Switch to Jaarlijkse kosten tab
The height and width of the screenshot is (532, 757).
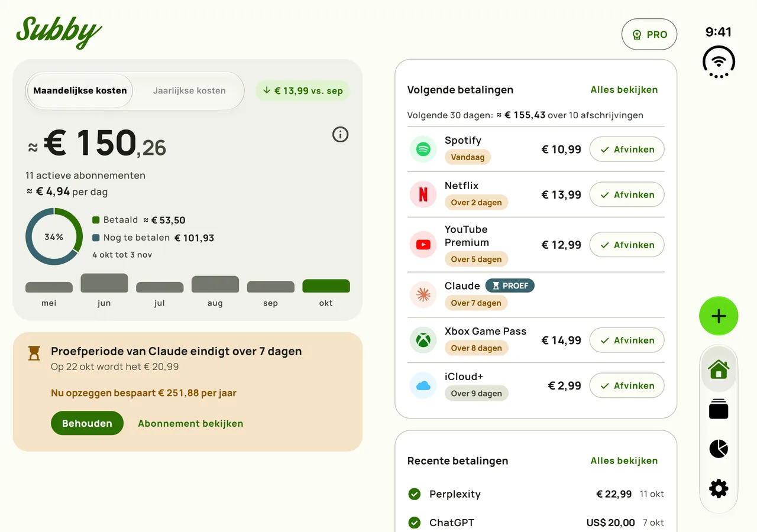(189, 91)
